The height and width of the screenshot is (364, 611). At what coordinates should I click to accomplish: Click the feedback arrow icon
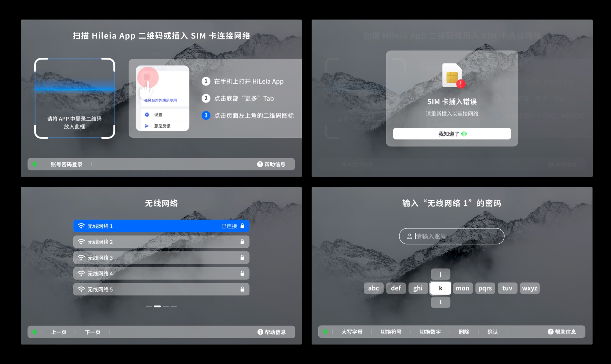[147, 126]
